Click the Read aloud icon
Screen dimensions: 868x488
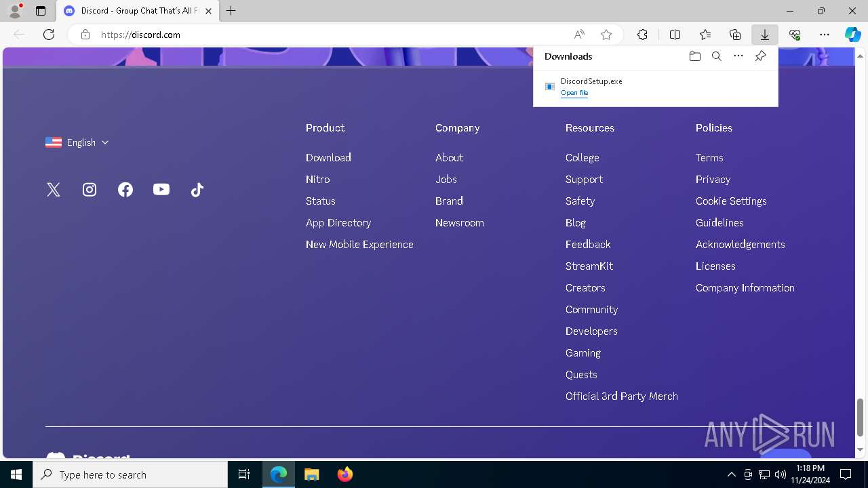point(579,35)
